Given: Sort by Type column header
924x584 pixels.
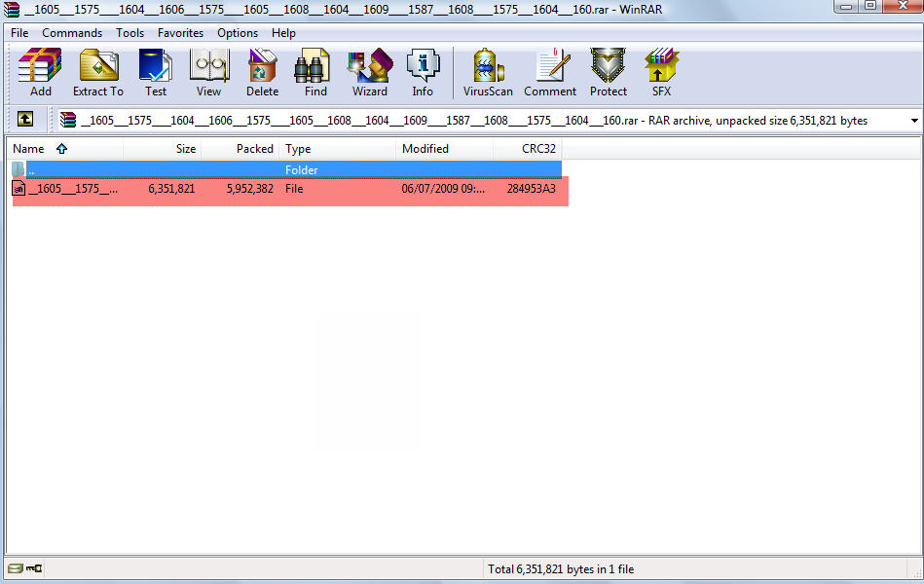Looking at the screenshot, I should (337, 149).
